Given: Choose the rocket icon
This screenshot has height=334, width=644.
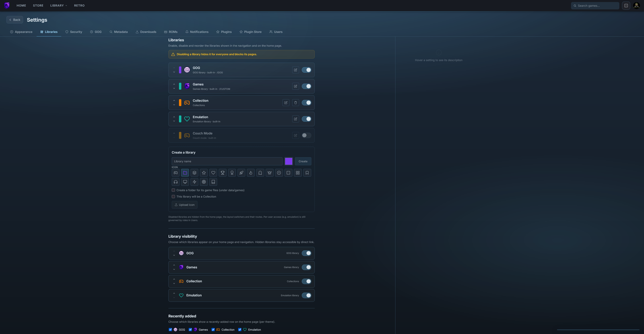Looking at the screenshot, I should pos(242,173).
